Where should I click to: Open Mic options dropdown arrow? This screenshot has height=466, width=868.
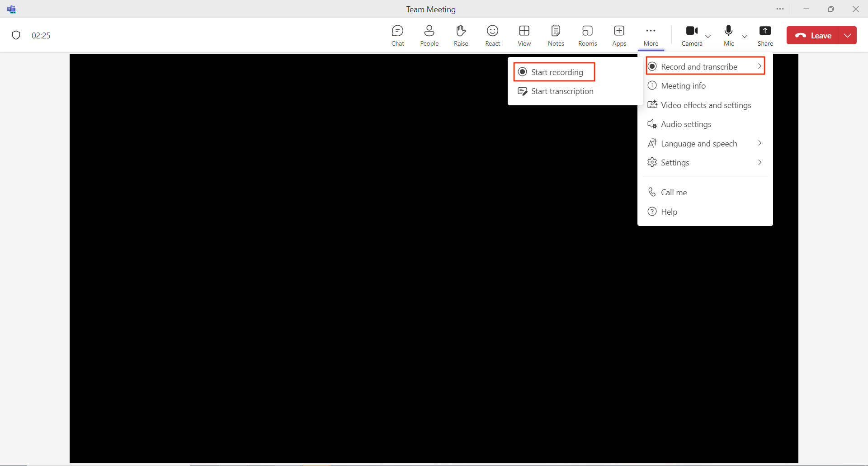pos(745,36)
